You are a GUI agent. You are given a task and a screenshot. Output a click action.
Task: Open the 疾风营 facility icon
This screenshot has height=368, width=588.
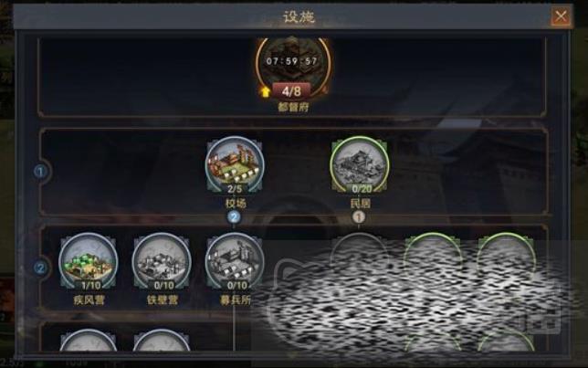(89, 262)
